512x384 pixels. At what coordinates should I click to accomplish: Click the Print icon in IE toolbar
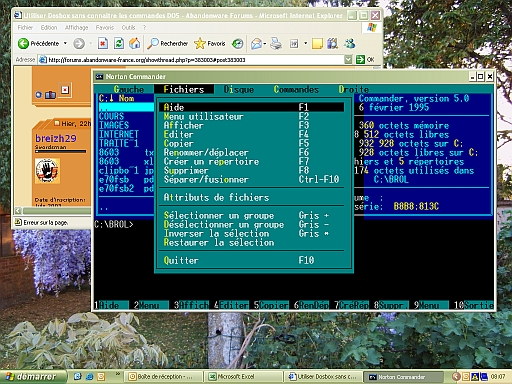[276, 43]
